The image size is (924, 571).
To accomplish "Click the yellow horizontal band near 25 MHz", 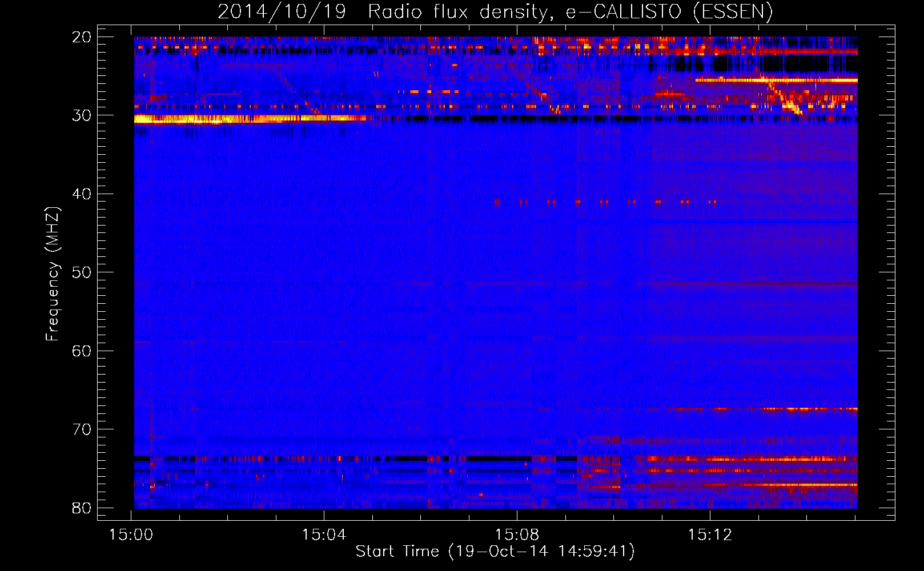I will coord(776,80).
